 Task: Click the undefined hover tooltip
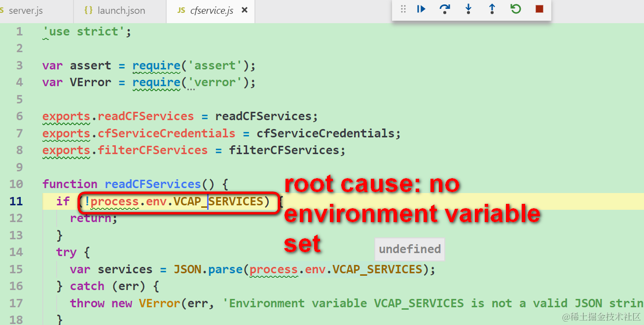pyautogui.click(x=410, y=249)
